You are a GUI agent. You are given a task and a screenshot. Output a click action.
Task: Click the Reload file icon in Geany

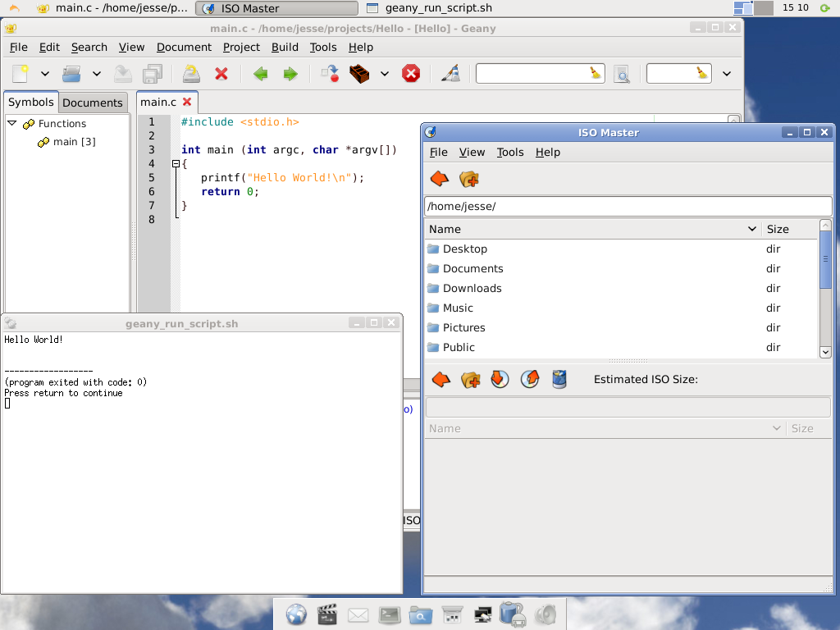pos(191,74)
